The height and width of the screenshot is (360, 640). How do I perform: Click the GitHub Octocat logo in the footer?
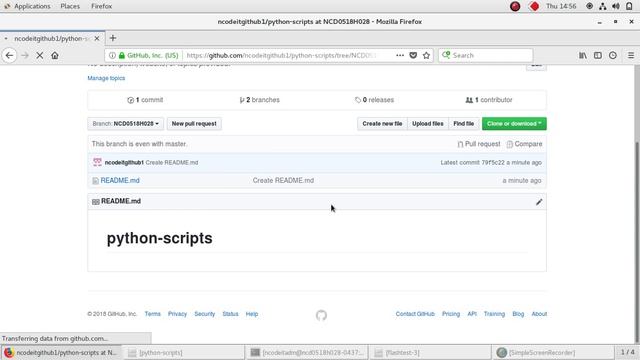coord(321,315)
